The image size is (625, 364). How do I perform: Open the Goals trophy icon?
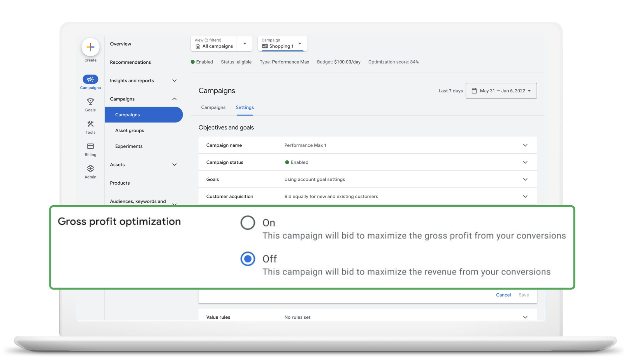[91, 101]
